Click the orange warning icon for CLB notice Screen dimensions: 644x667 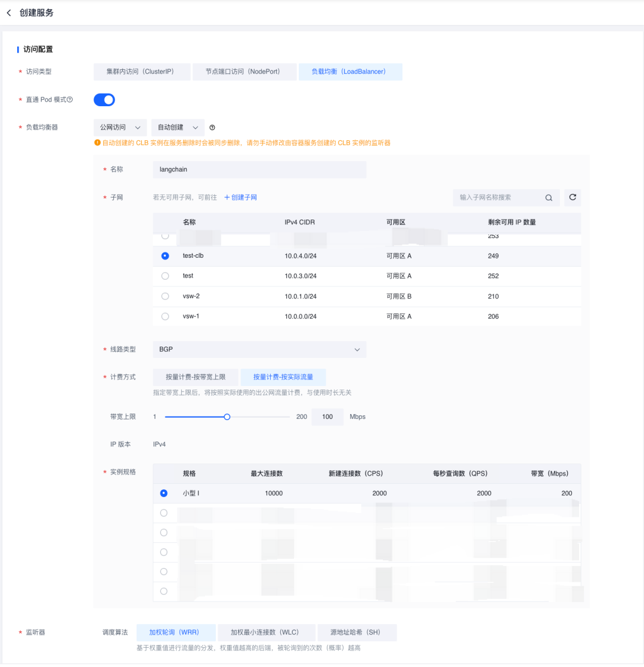(97, 143)
